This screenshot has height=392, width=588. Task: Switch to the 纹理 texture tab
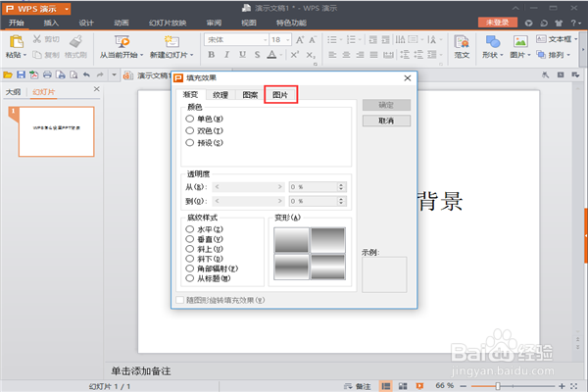pyautogui.click(x=220, y=95)
